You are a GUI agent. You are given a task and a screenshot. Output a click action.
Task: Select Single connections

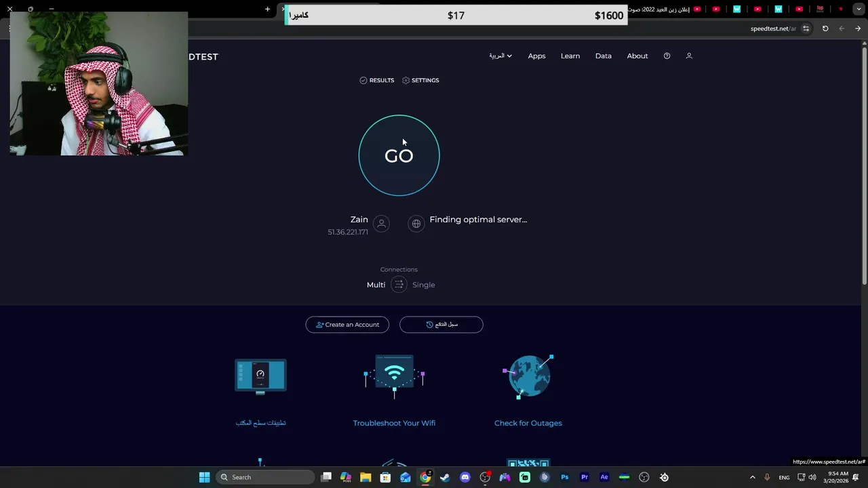click(424, 285)
